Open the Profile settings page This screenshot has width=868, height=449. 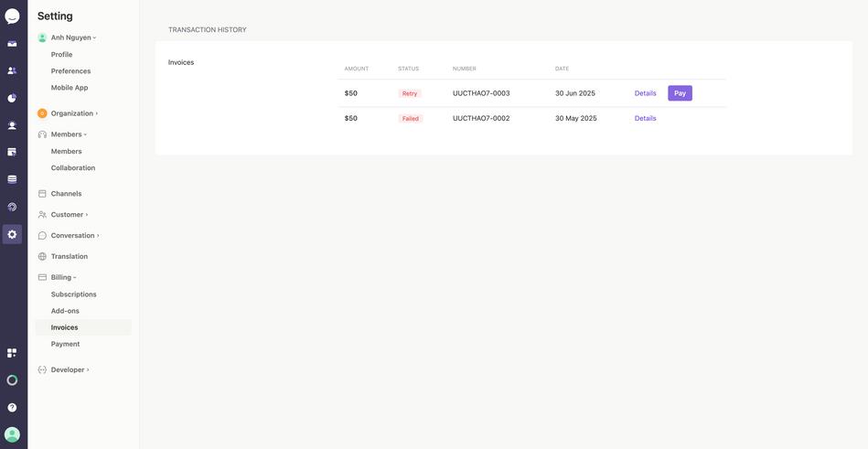tap(61, 55)
